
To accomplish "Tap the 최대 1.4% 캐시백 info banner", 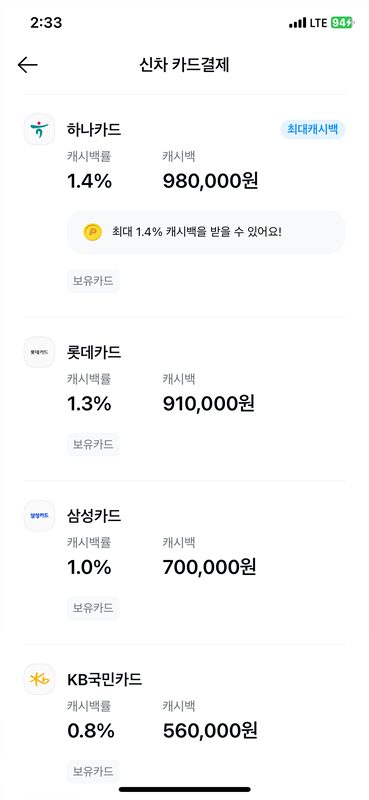I will 206,232.
